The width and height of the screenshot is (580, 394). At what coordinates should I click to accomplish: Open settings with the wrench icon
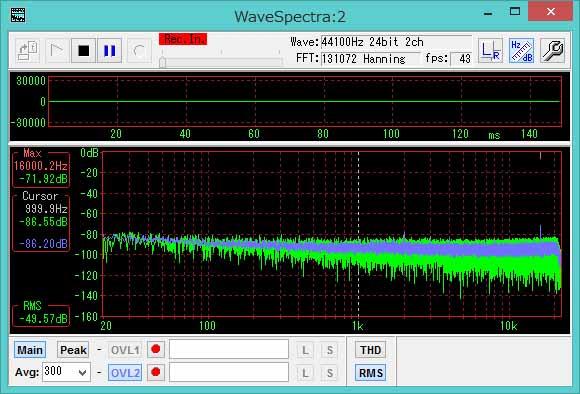[552, 51]
